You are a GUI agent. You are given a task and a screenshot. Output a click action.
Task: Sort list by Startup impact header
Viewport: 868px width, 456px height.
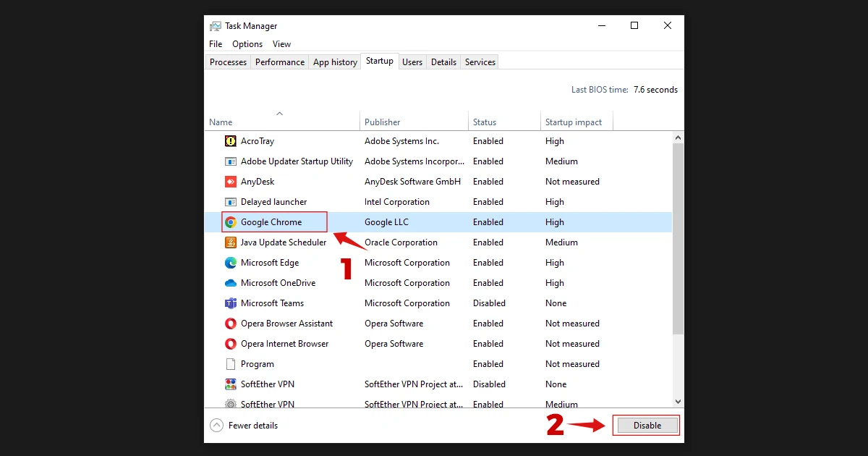(576, 120)
